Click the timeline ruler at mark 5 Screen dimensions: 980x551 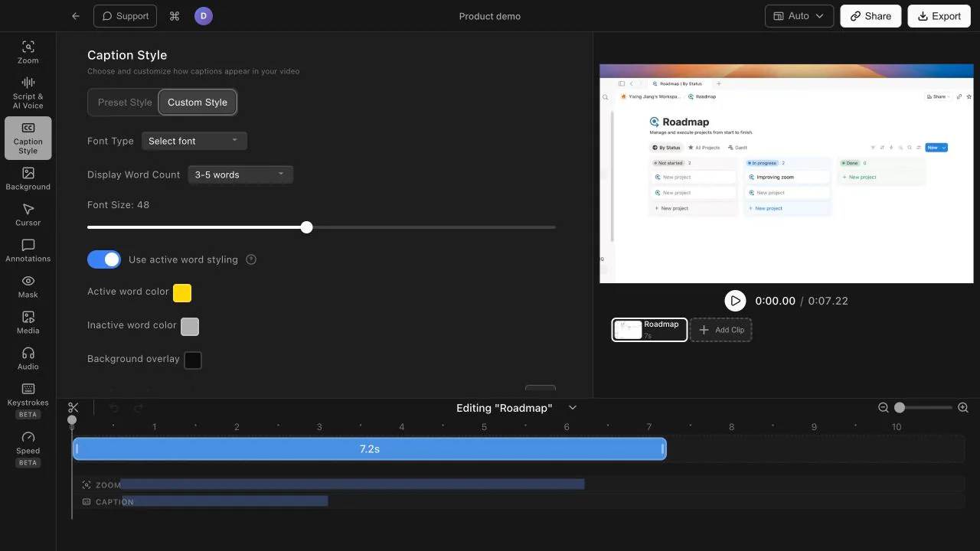click(484, 427)
